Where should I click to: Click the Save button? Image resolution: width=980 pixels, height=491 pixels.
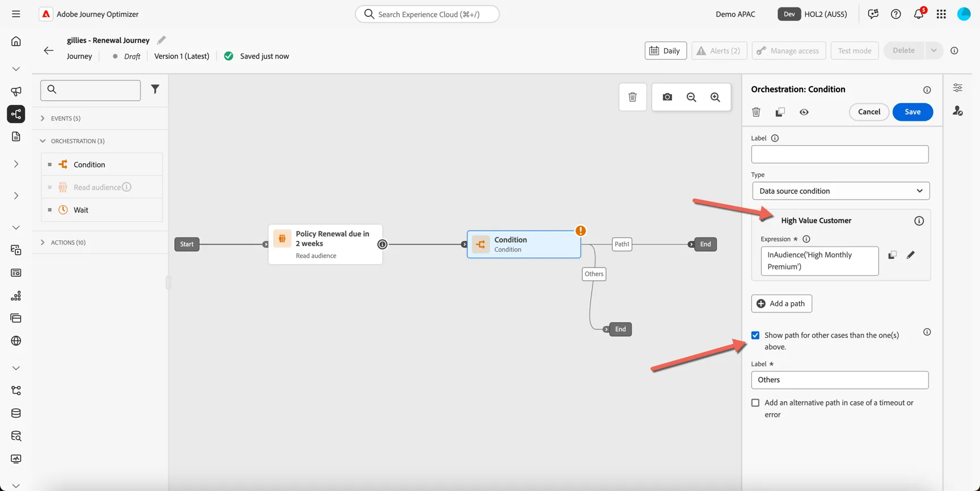coord(913,112)
